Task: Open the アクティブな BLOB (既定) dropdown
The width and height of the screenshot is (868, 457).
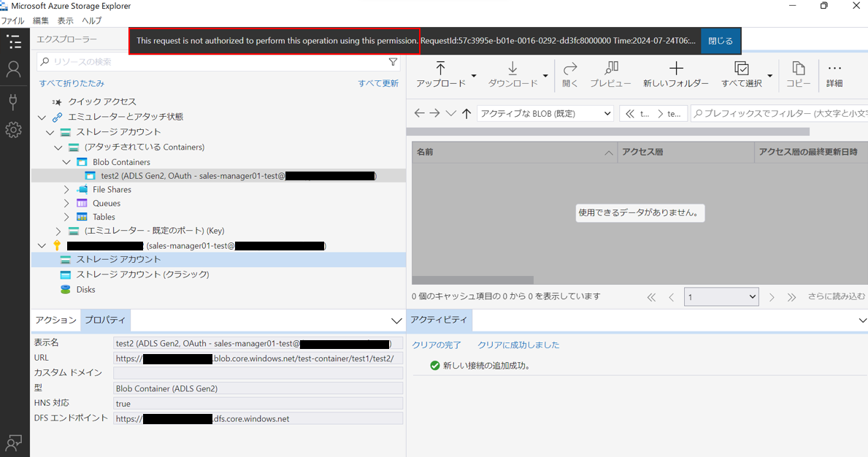Action: [545, 113]
